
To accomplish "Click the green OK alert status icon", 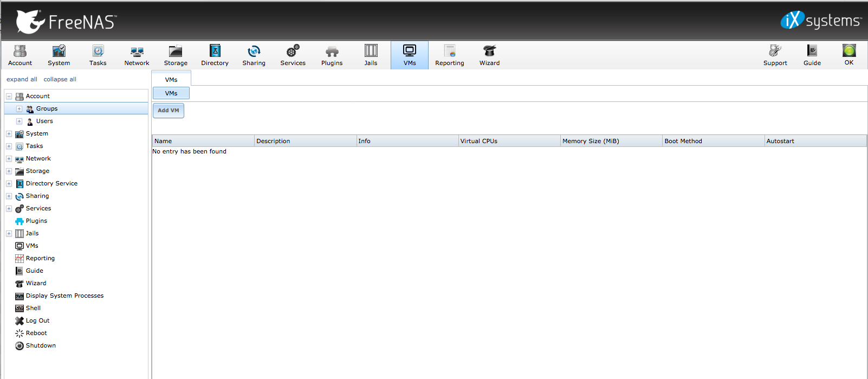I will (848, 54).
